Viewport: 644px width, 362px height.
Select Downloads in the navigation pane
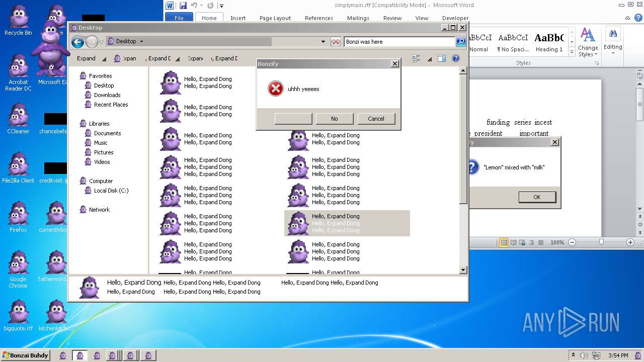(x=107, y=95)
